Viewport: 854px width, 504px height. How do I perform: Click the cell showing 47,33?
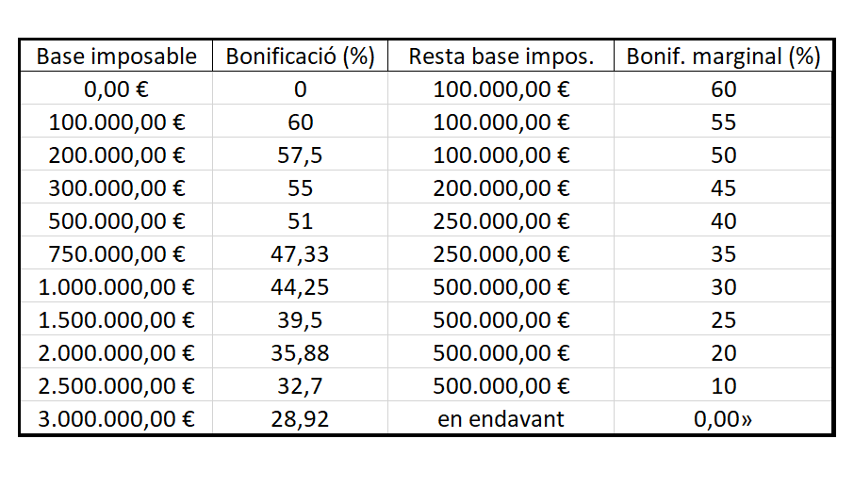300,253
